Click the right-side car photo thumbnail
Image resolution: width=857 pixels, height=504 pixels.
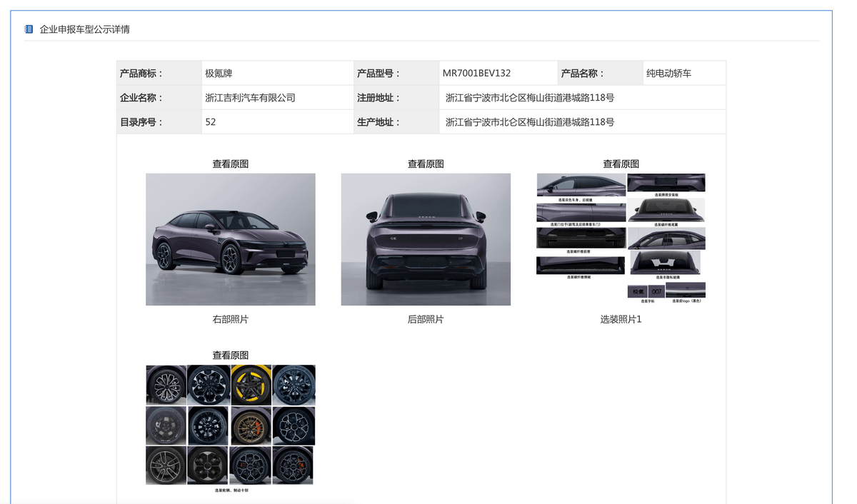click(230, 239)
